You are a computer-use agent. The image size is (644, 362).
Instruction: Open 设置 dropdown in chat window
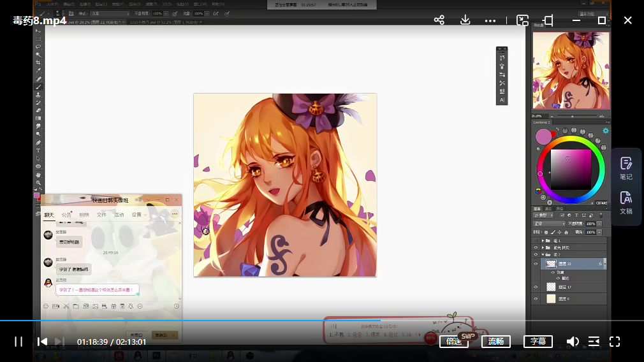tap(139, 215)
